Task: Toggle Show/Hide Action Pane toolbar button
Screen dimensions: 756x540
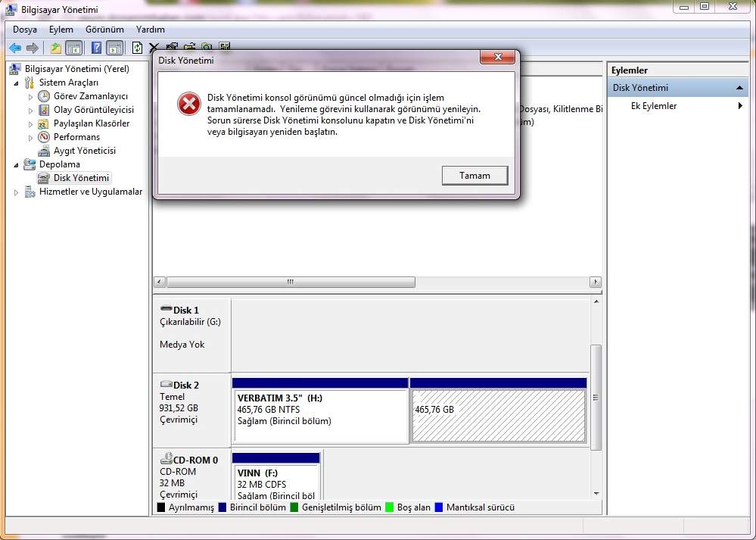Action: click(x=115, y=48)
